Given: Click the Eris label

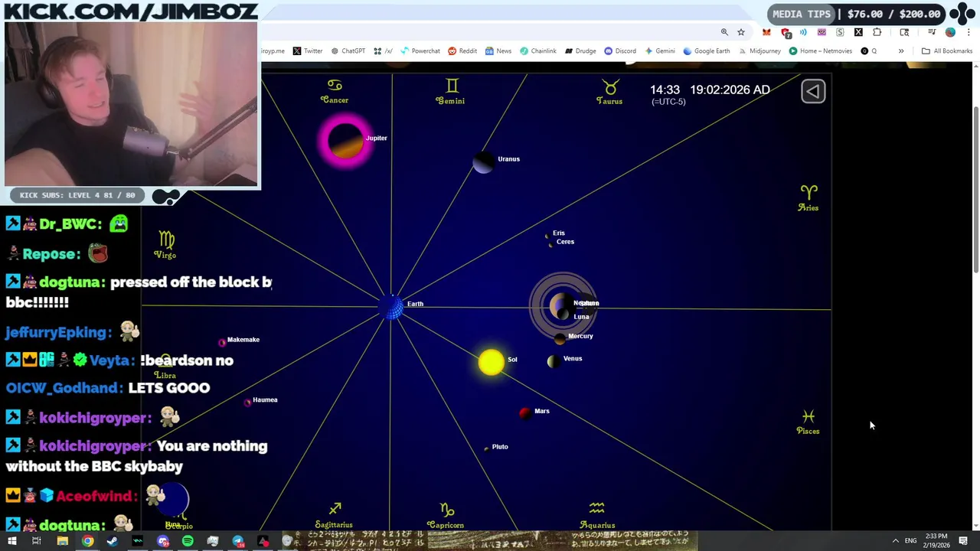Looking at the screenshot, I should 559,233.
